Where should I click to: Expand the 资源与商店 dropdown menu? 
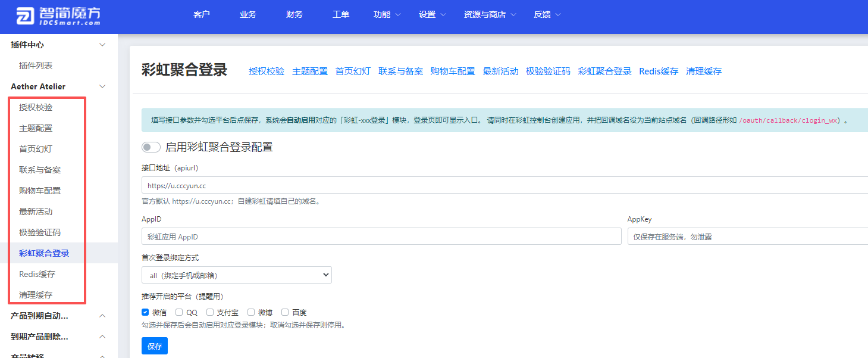(x=490, y=14)
